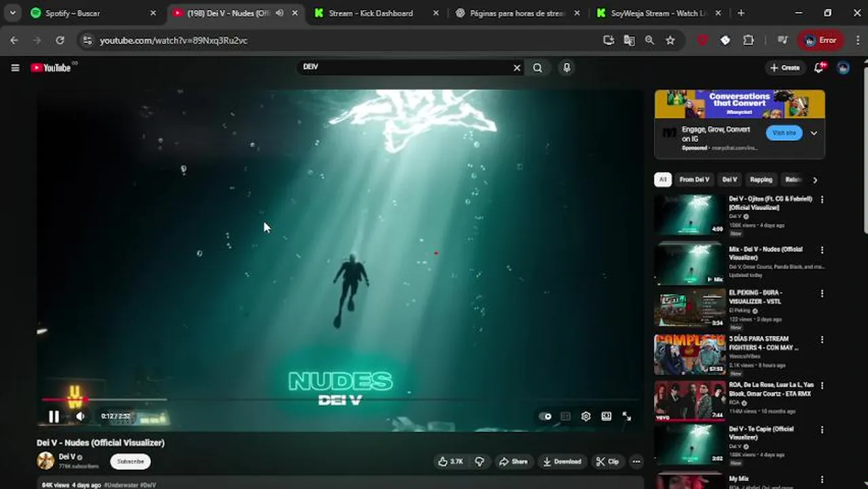Open the ROA ETA RMX title link
The width and height of the screenshot is (868, 489).
click(771, 389)
